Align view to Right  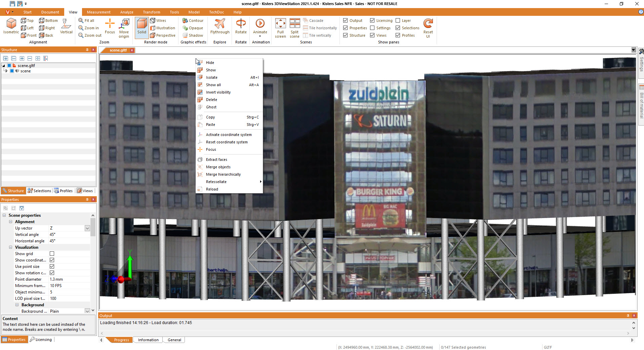point(47,28)
